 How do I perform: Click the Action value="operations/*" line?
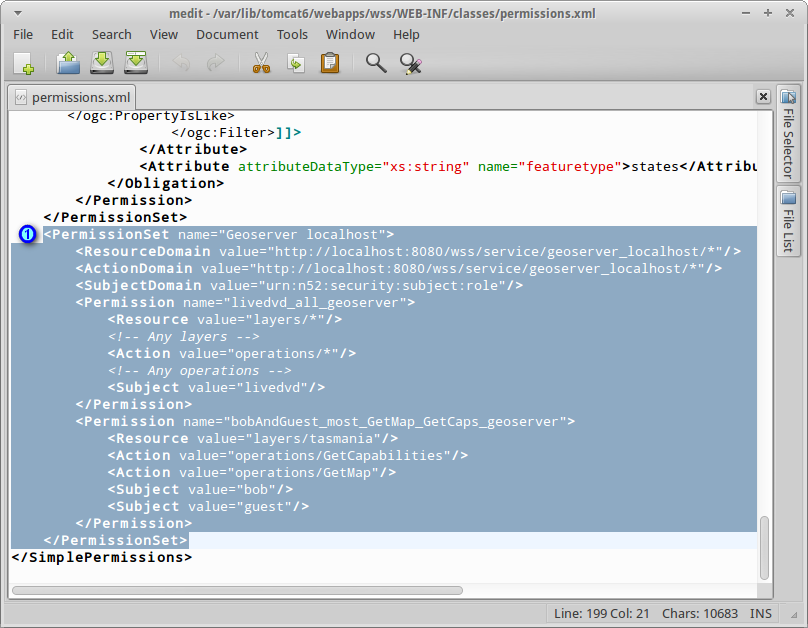coord(232,353)
